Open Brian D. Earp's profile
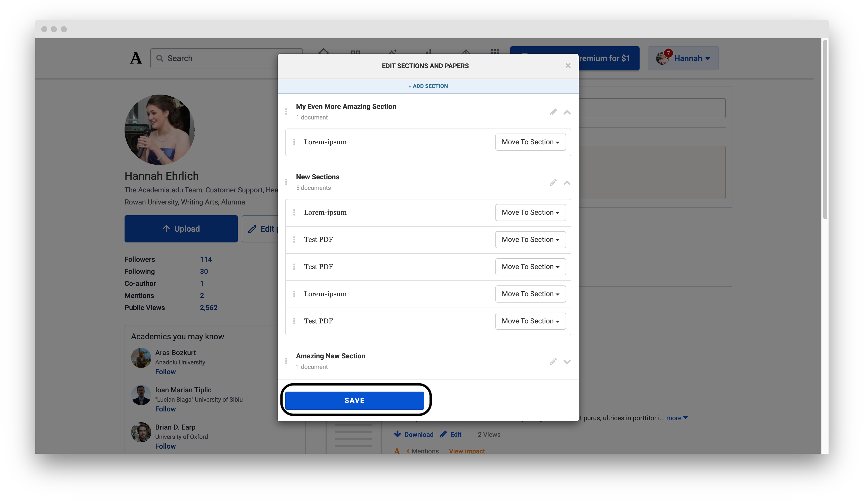This screenshot has height=504, width=864. [x=175, y=427]
